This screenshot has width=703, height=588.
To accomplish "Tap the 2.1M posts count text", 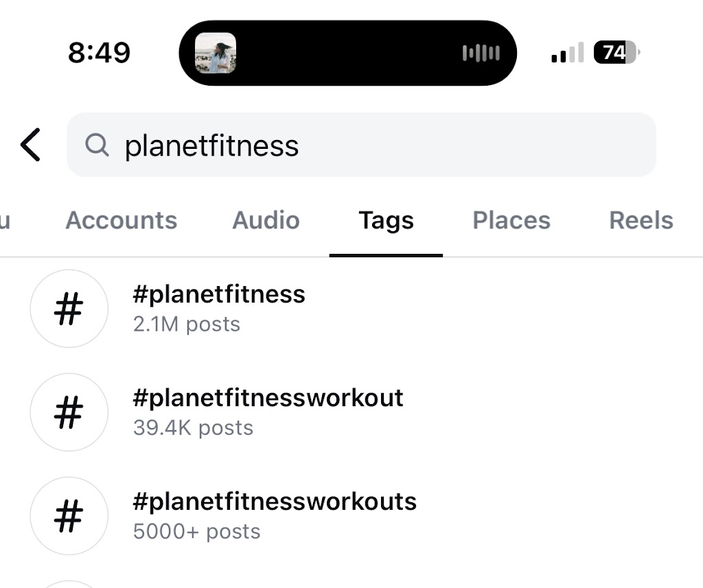I will 187,324.
